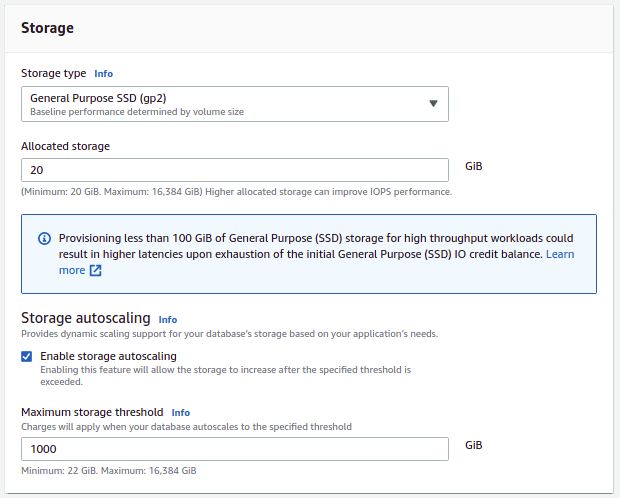Viewport: 620px width, 498px height.
Task: Uncheck the Enable storage autoscaling checkbox
Action: (27, 356)
